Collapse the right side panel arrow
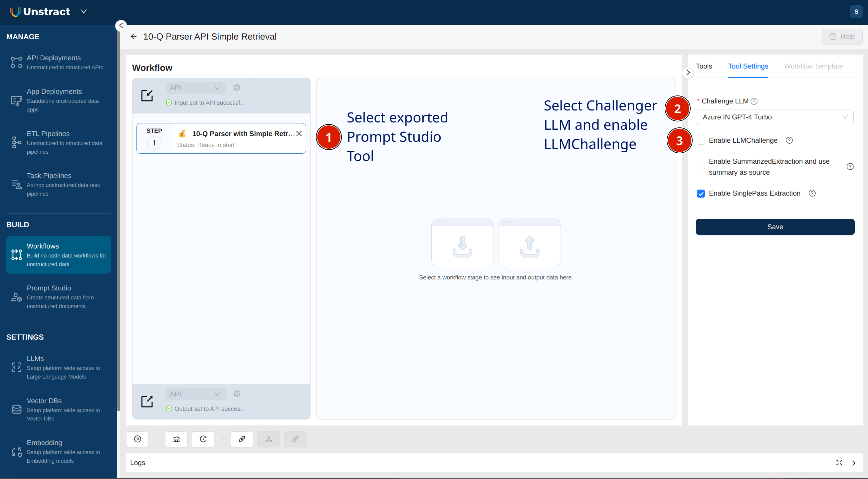 [x=688, y=73]
